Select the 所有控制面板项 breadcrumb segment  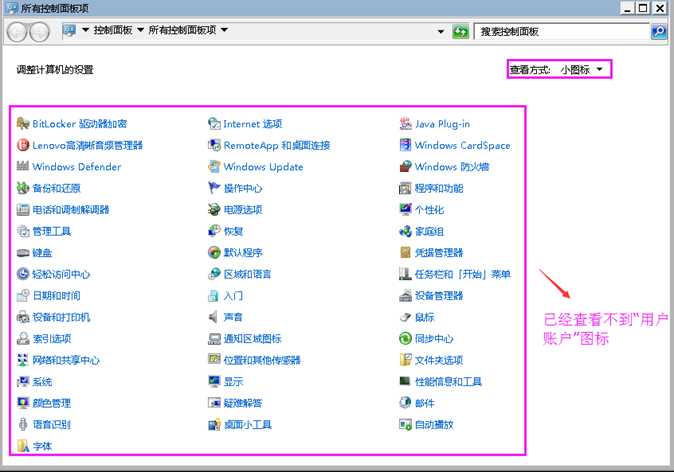click(182, 30)
